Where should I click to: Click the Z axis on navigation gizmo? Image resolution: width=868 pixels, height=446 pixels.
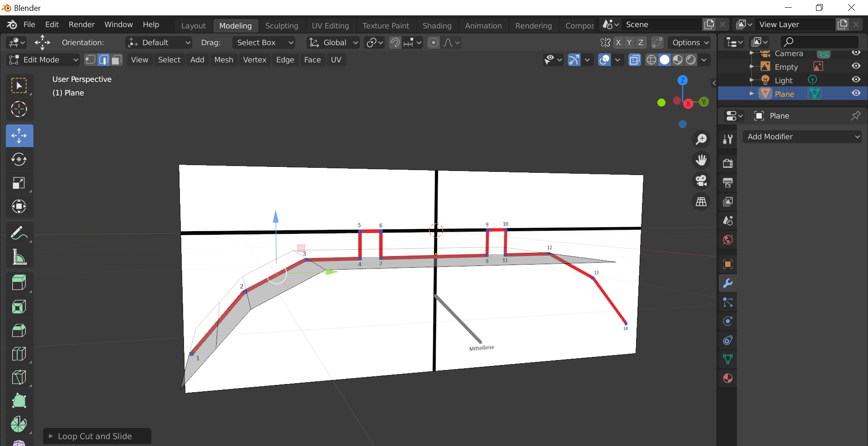[682, 81]
